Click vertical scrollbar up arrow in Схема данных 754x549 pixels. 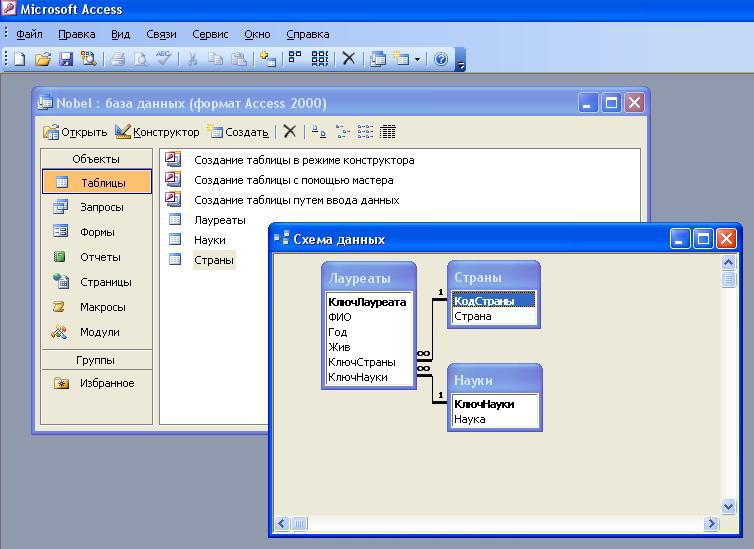tap(728, 262)
